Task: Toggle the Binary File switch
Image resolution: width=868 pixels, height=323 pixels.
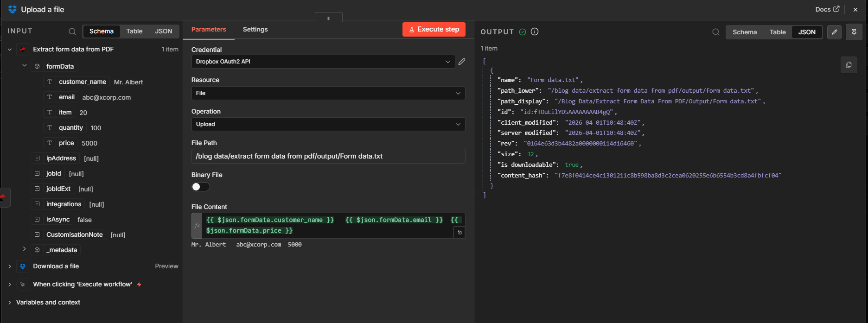Action: [201, 187]
